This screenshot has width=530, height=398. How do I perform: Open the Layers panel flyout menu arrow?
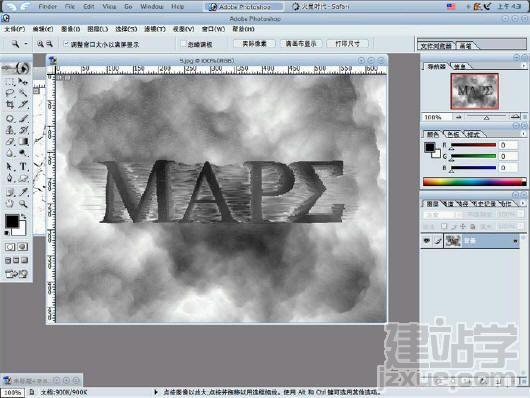(523, 203)
